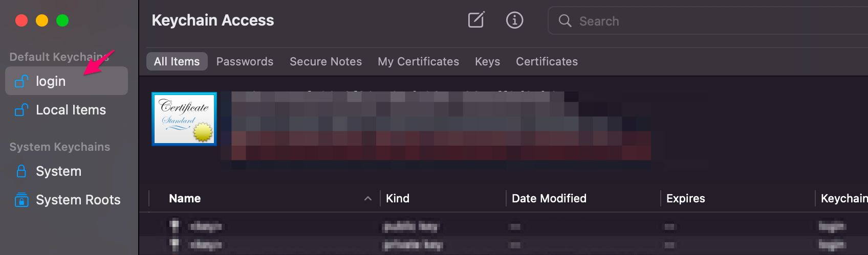The height and width of the screenshot is (255, 868).
Task: Switch to the Passwords tab
Action: [x=245, y=61]
